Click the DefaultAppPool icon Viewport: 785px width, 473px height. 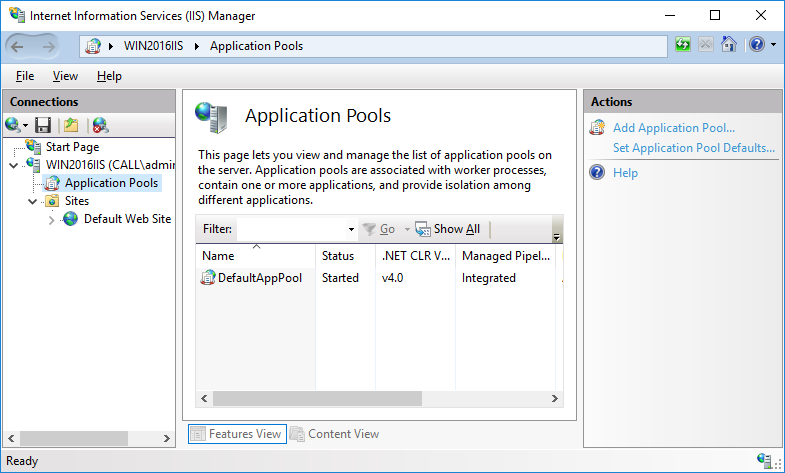(208, 278)
